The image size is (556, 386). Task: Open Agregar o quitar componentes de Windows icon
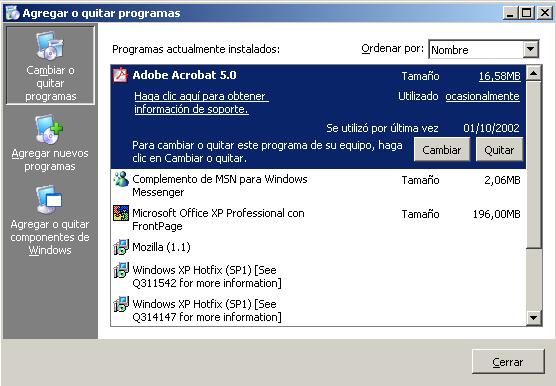click(49, 200)
